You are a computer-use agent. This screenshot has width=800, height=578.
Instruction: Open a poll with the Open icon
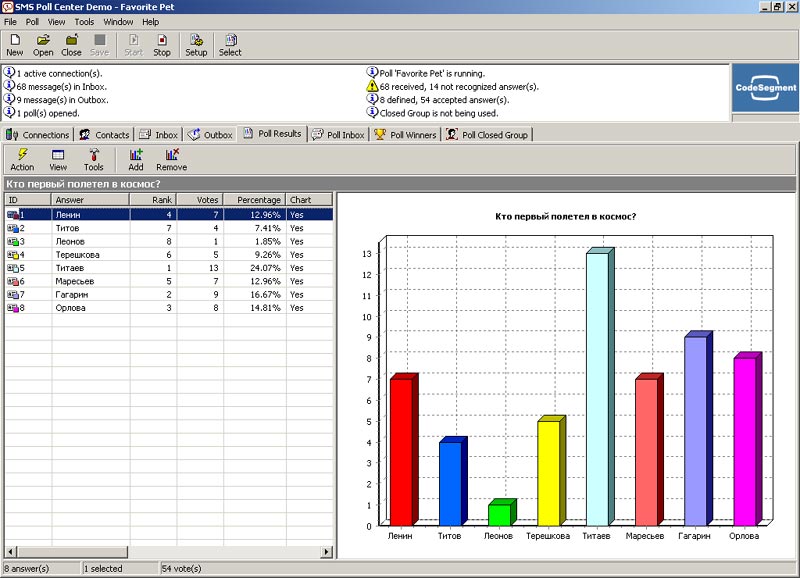click(x=43, y=44)
